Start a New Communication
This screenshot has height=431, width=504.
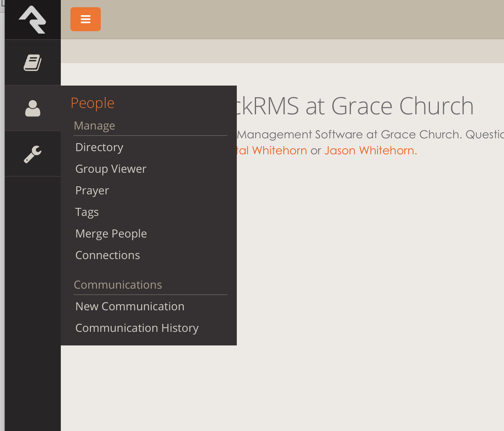pos(130,307)
